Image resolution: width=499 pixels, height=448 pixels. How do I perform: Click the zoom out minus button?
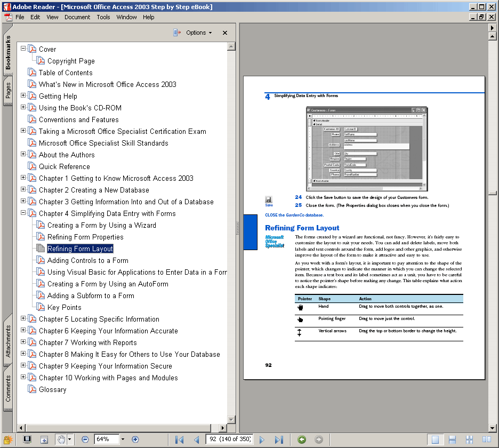(x=85, y=439)
